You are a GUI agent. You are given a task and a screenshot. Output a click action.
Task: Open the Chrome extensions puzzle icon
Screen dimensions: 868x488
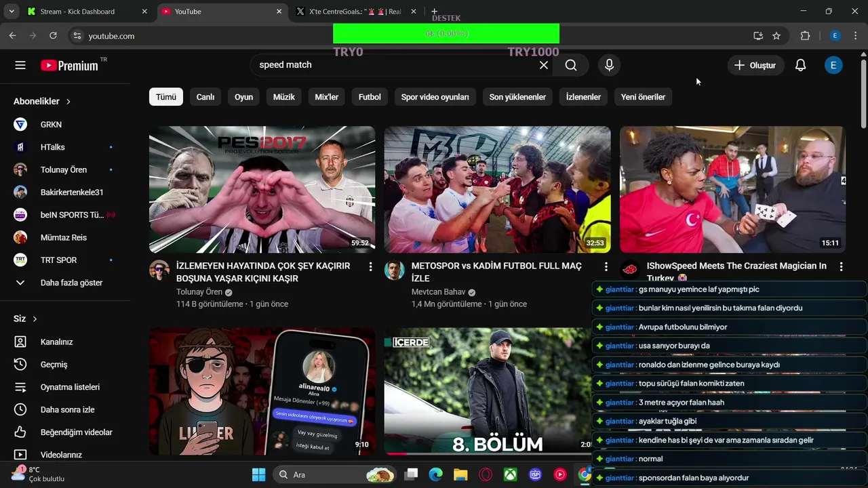[x=806, y=36]
